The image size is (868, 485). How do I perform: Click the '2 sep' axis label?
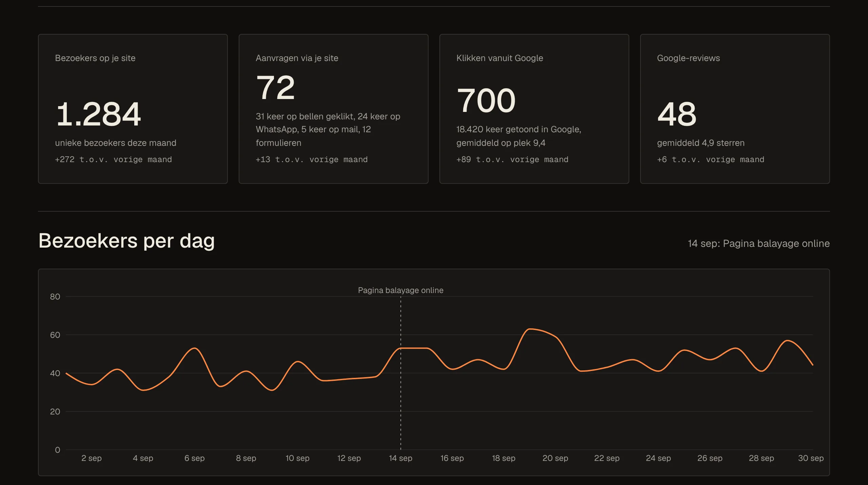[x=92, y=458]
